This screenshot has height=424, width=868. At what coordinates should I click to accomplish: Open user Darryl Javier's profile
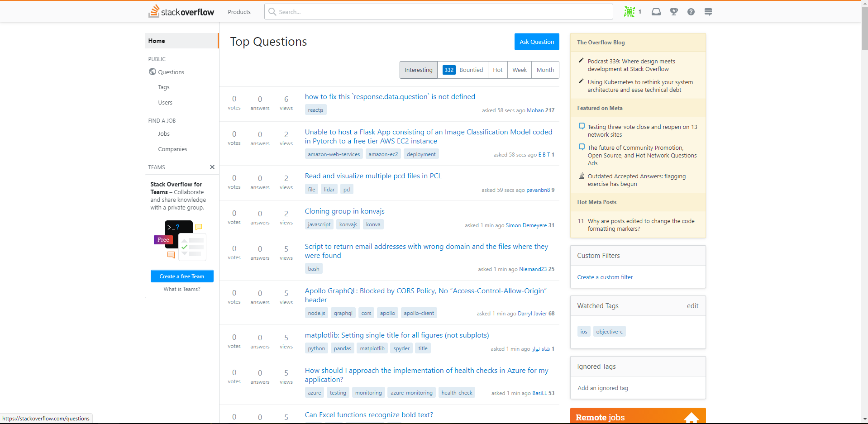coord(532,314)
